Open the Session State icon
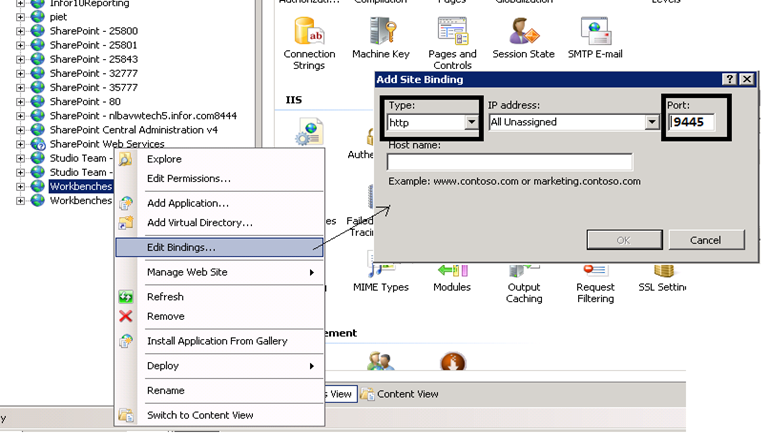This screenshot has width=769, height=439. [523, 32]
